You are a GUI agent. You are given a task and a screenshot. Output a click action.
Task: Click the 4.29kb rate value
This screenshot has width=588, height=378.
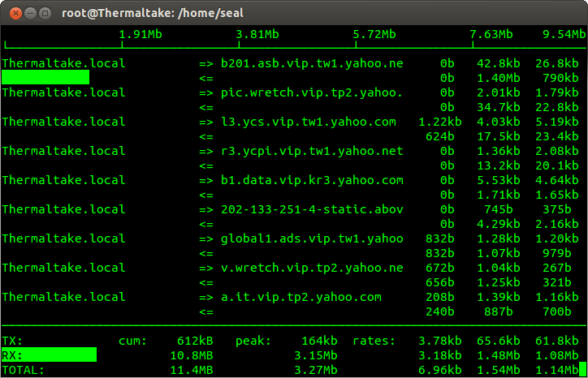499,224
